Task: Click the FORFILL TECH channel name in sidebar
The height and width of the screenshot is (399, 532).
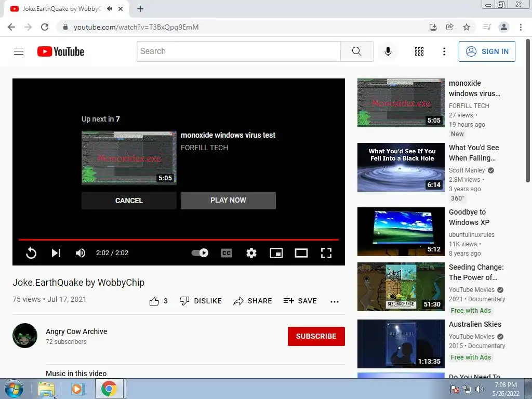Action: click(x=469, y=106)
